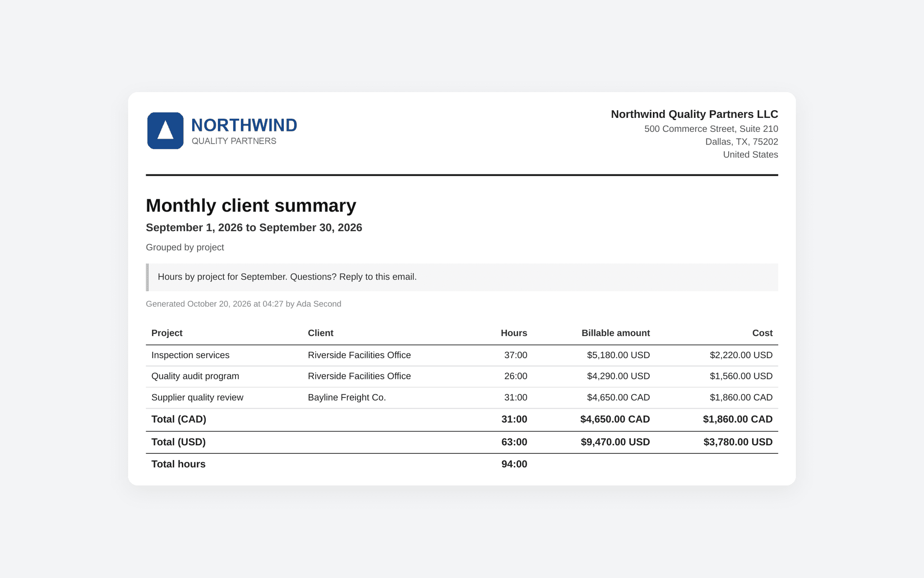Click the '$1,560.00 USD' cost value
Viewport: 924px width, 578px height.
point(741,376)
